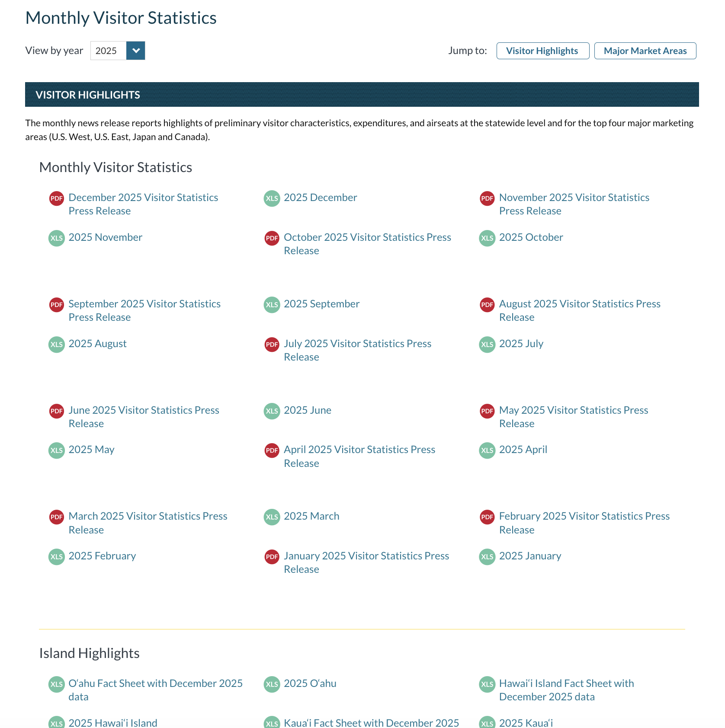Image resolution: width=725 pixels, height=728 pixels.
Task: Click the PDF icon beside November 2025 Press Release
Action: click(x=487, y=198)
